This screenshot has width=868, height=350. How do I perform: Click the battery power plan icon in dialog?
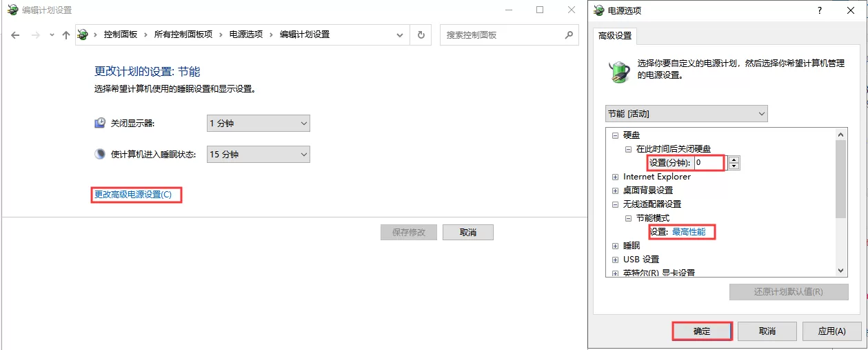pyautogui.click(x=619, y=70)
